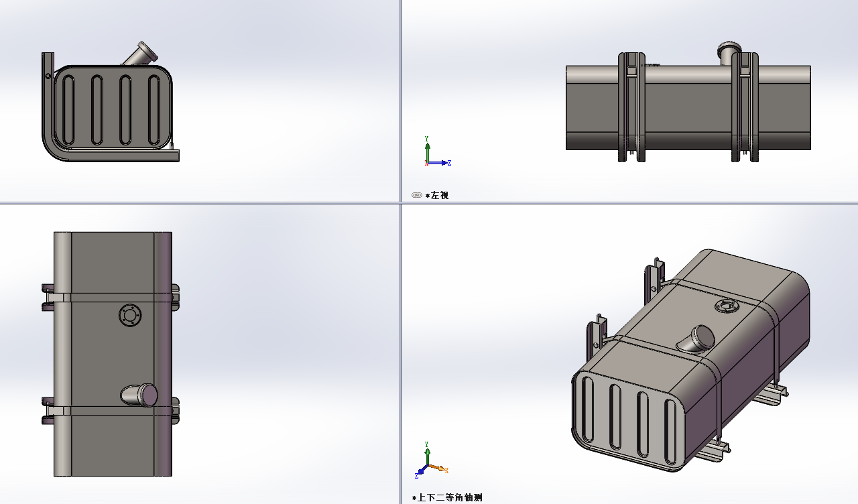Select the orange X axis on the 上下二等角轴测 triad
This screenshot has height=504, width=858.
438,468
